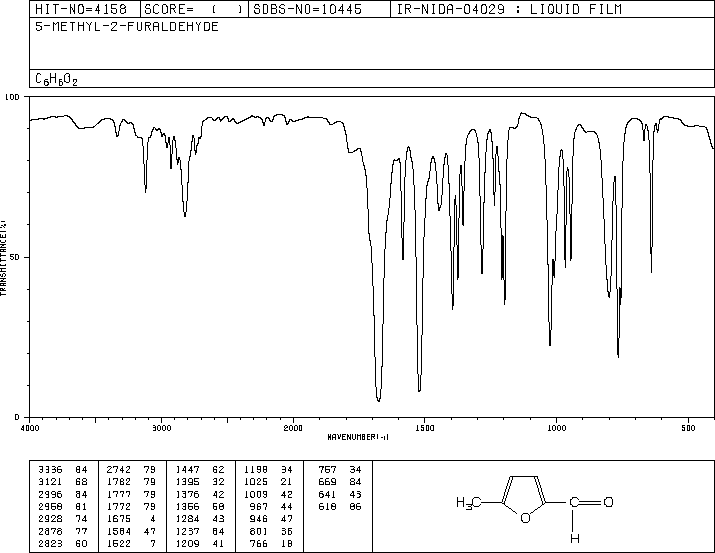Click the ring oxygen O in furan structure
715x553 pixels.
tap(525, 518)
